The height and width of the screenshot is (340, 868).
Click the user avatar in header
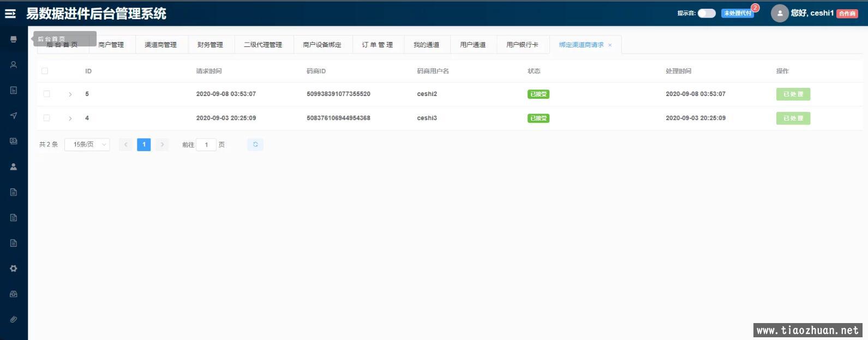click(x=780, y=14)
